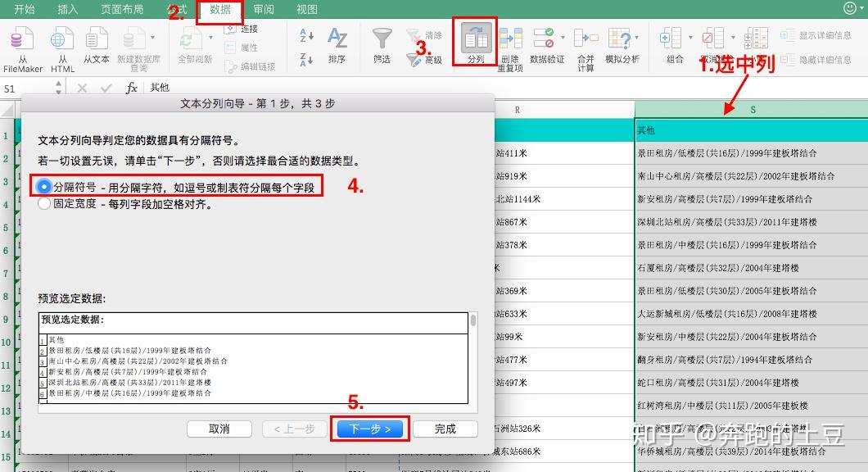This screenshot has width=868, height=472.
Task: Click cell with 深圳北站租房/高楼层(共33层)
Action: [752, 221]
